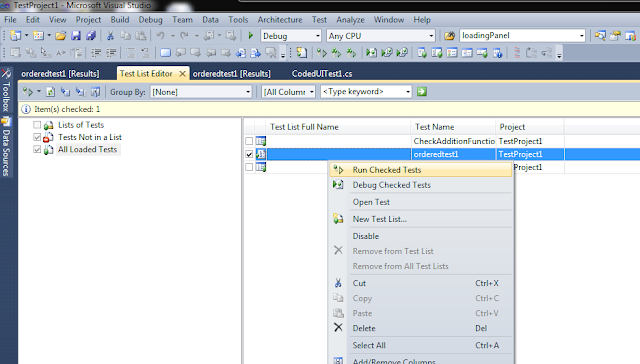Image resolution: width=640 pixels, height=364 pixels.
Task: Choose Open Test from context menu
Action: pos(421,202)
